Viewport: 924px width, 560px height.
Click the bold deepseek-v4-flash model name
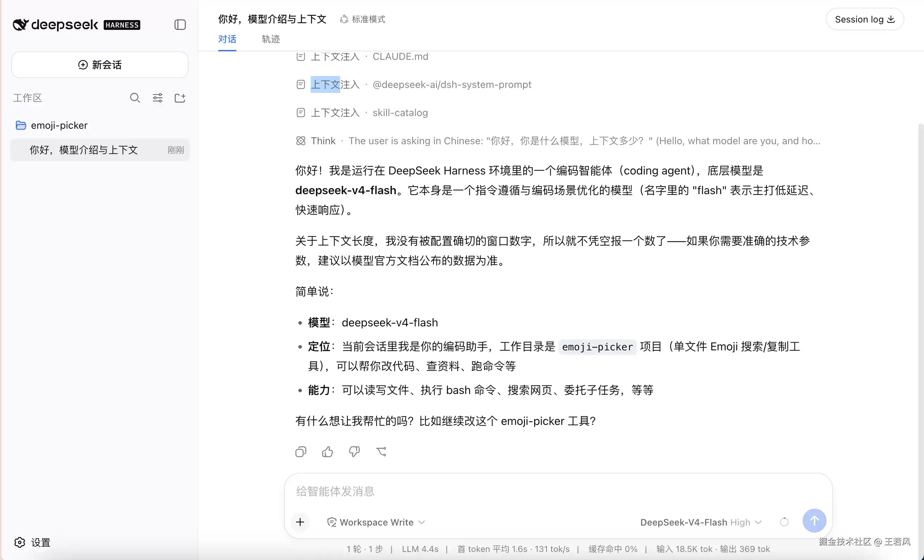[x=346, y=190]
